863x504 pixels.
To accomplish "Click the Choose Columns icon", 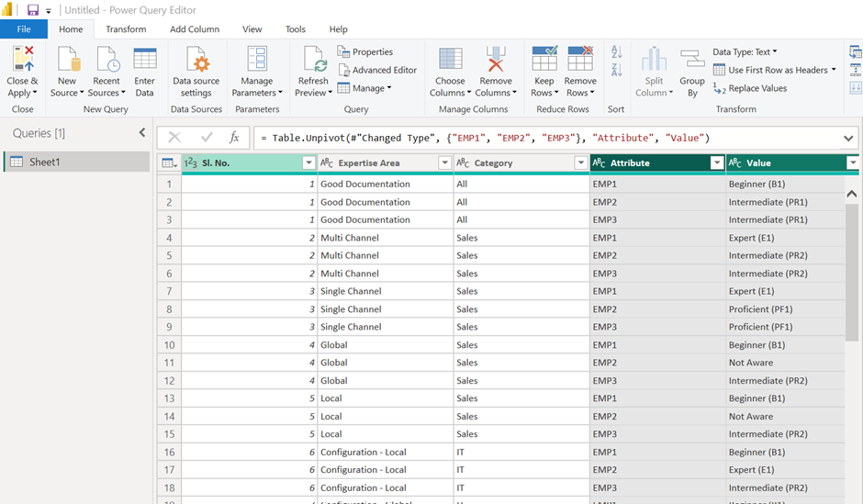I will [x=450, y=59].
